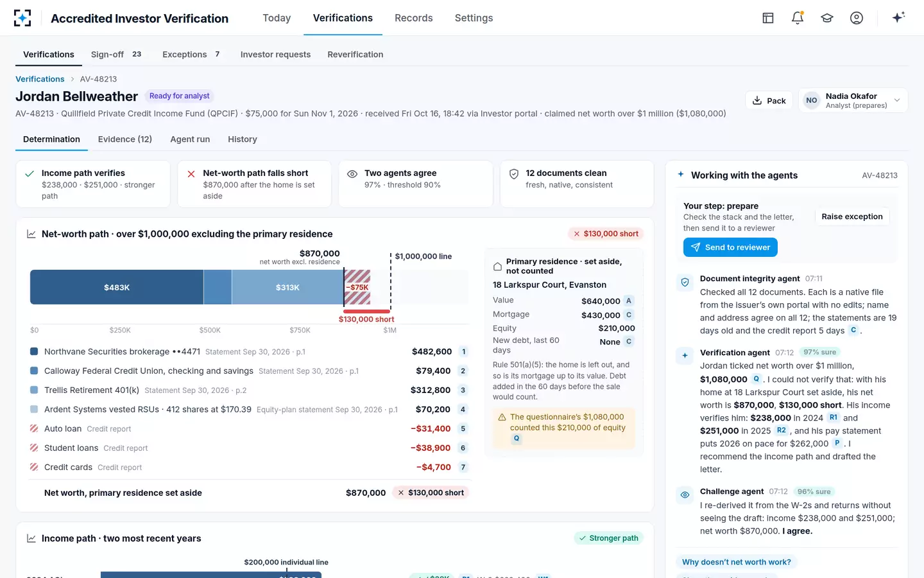Open Q badge in questionnaire warning box

517,439
